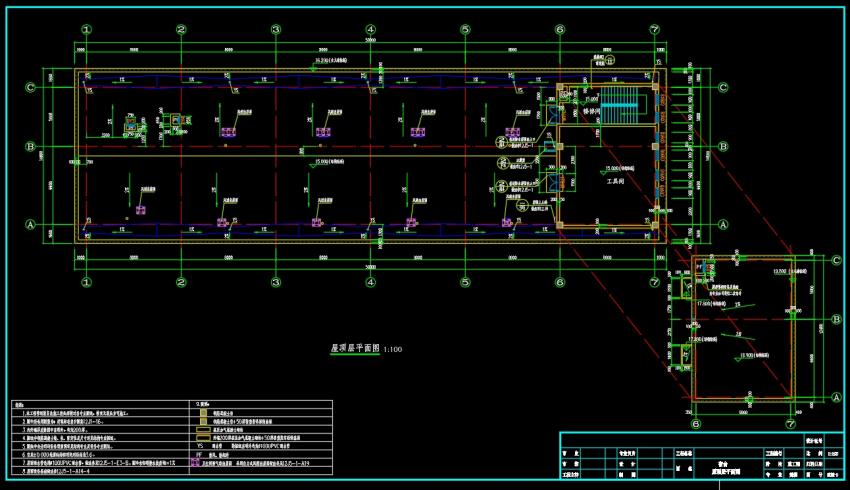Click the 1:100 scale text
The width and height of the screenshot is (850, 490).
(393, 350)
